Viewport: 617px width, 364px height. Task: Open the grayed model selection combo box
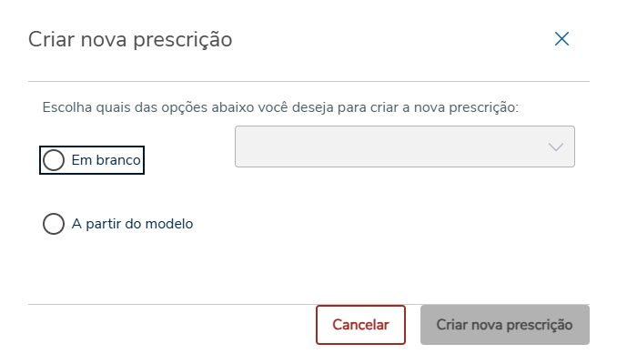(404, 147)
